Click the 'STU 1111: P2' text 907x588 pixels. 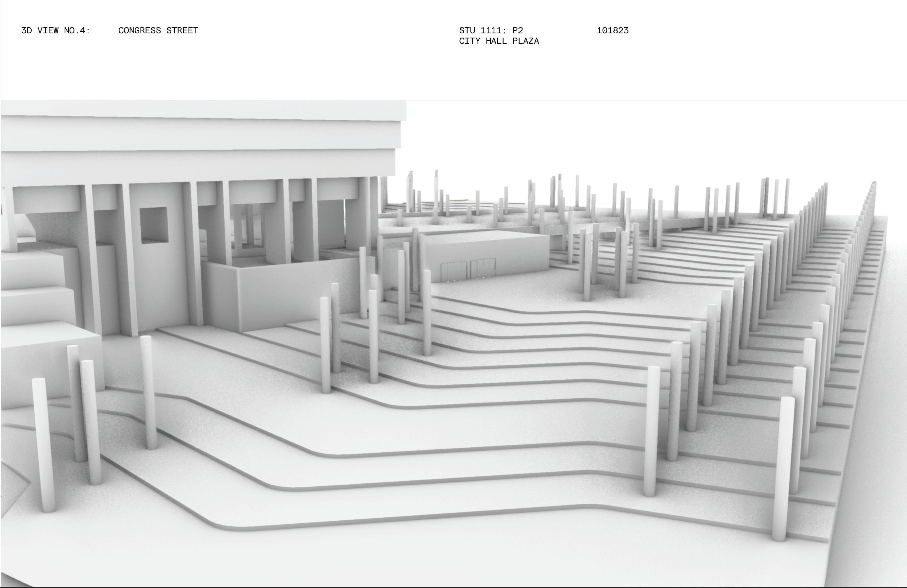click(x=491, y=30)
